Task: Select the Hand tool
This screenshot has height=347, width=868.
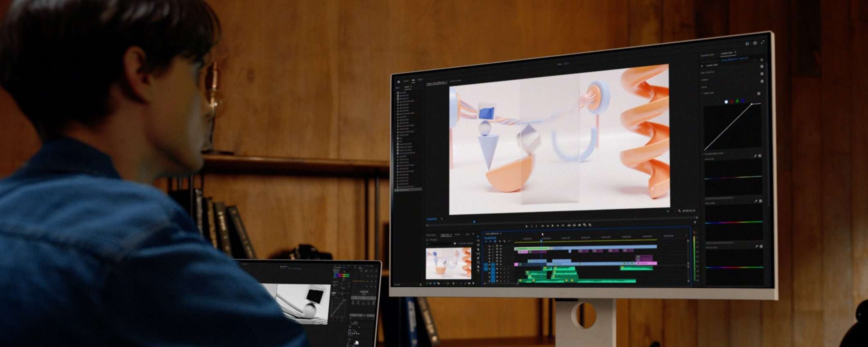Action: 478,267
